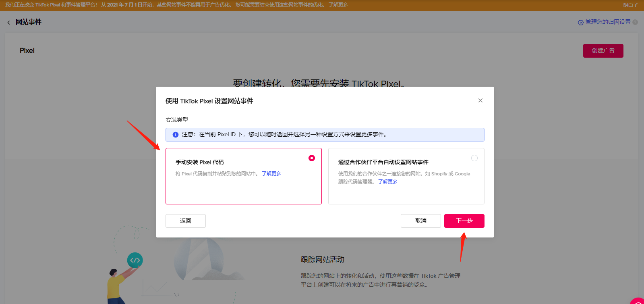Click the dialog title 使用 TikTok Pixel 设置网站事件
The image size is (644, 304).
tap(209, 101)
